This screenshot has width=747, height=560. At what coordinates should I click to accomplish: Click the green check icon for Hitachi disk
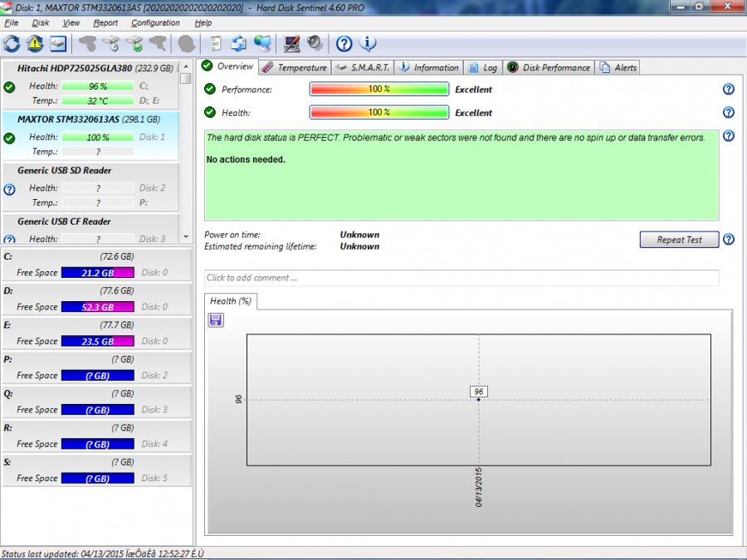tap(9, 87)
